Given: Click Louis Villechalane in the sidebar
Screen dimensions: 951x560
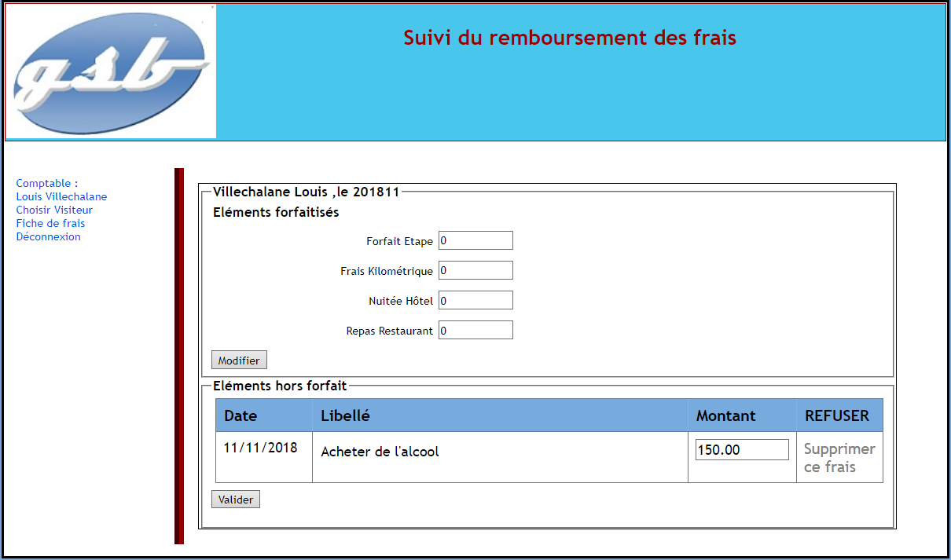Looking at the screenshot, I should click(x=61, y=196).
